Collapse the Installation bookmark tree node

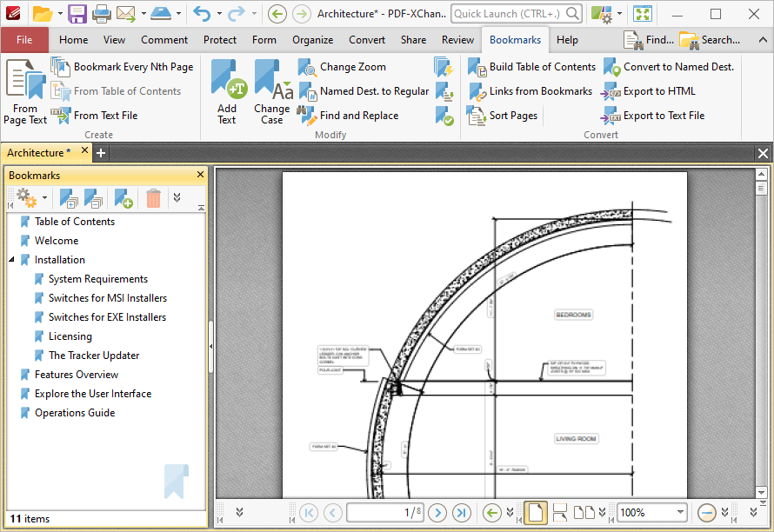tap(11, 260)
